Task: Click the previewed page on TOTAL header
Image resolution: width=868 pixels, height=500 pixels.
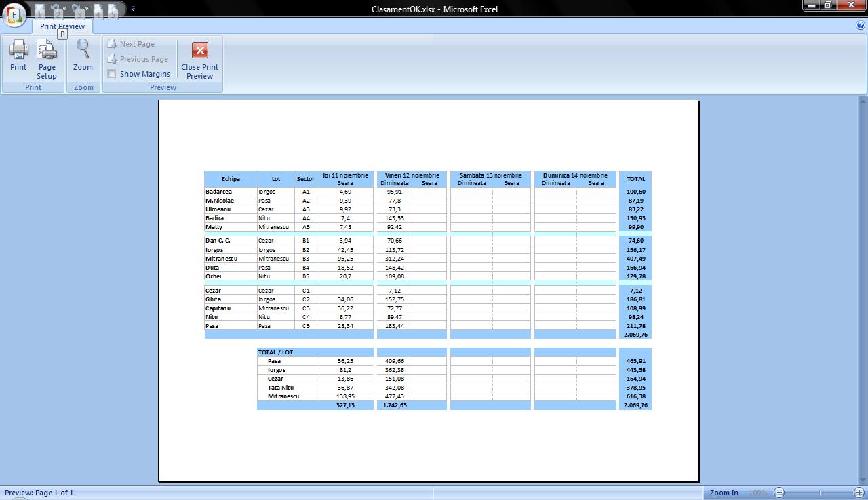Action: (635, 179)
